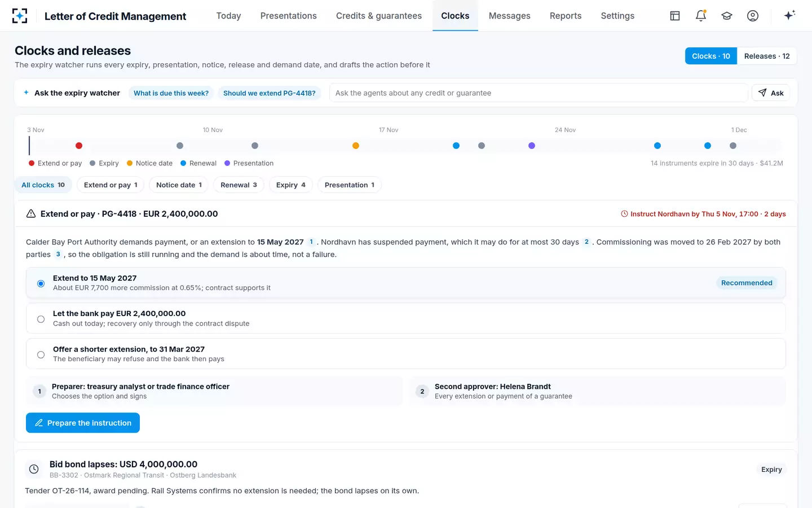The width and height of the screenshot is (812, 508).
Task: Click the Expiry tag on bid bond card
Action: 771,470
